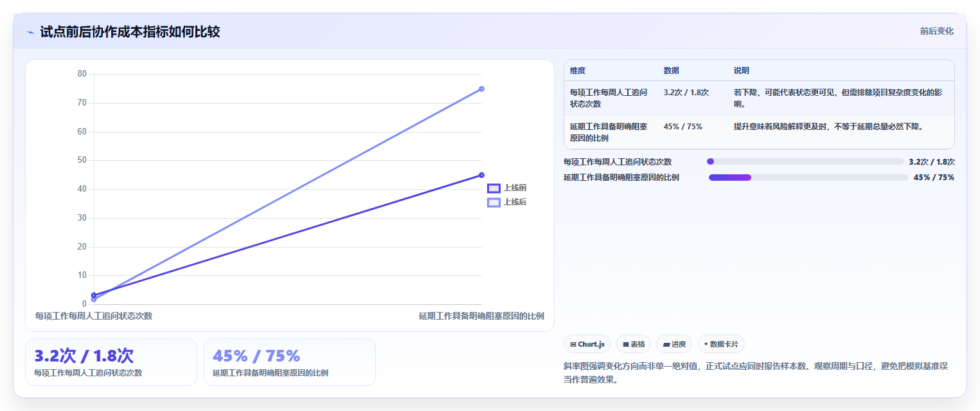Click the 维度 column header
The image size is (980, 411).
578,71
